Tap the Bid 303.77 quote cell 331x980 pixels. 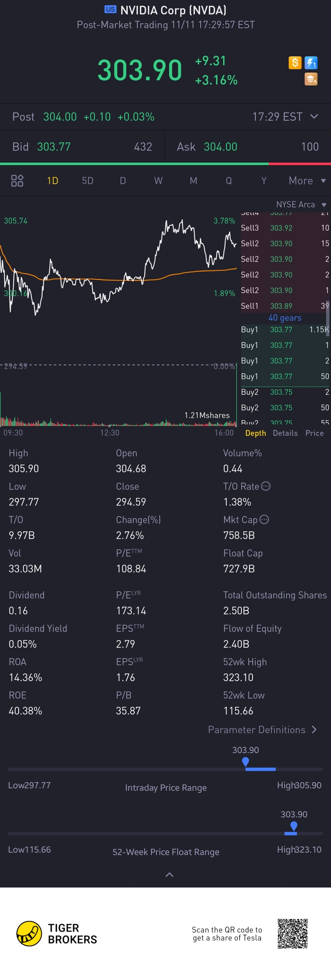[x=82, y=147]
